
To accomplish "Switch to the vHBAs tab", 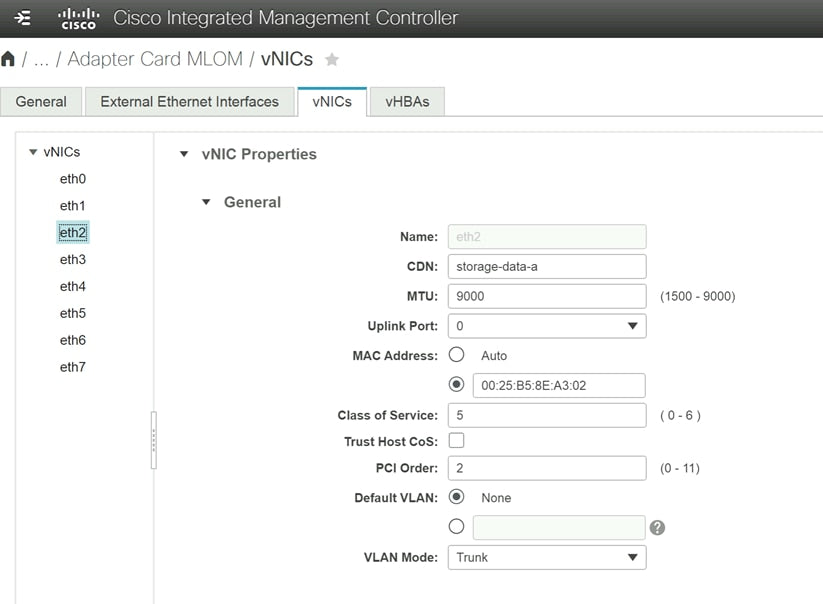I will click(407, 102).
